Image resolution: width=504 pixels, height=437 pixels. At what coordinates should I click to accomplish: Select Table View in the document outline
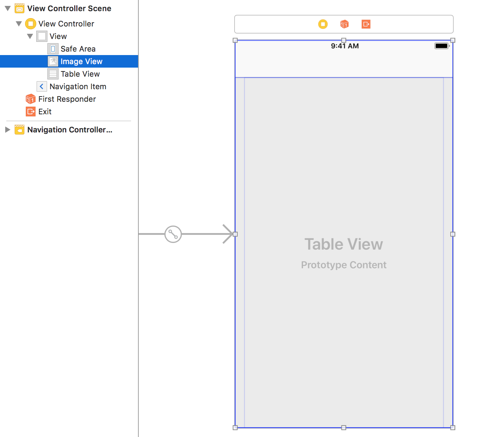(x=80, y=74)
